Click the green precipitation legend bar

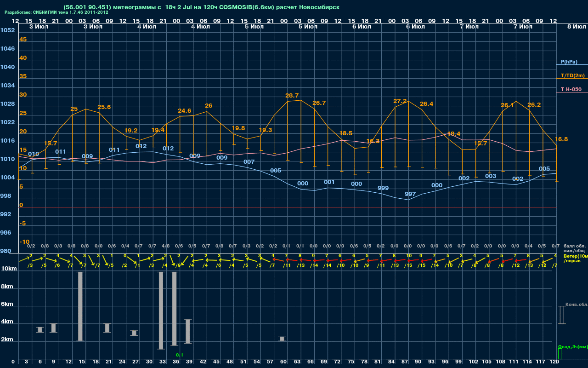(x=560, y=354)
